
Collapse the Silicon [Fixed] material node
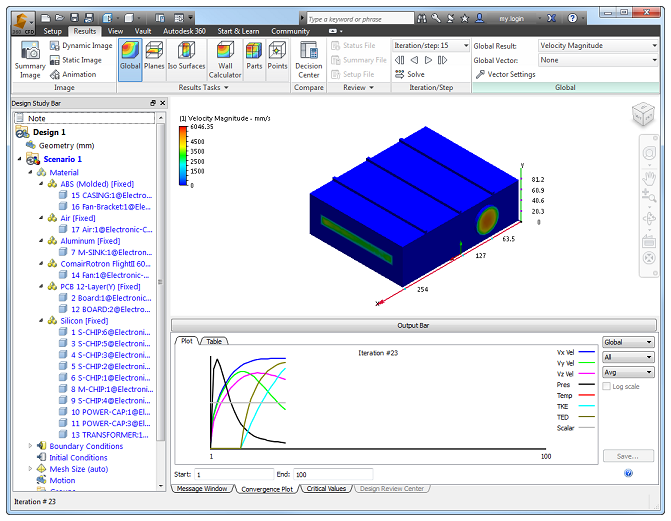[x=42, y=320]
